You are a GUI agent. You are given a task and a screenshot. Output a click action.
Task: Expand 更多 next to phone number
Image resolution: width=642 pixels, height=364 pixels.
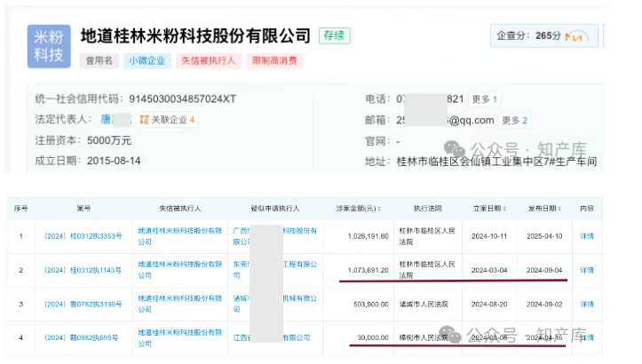(484, 99)
